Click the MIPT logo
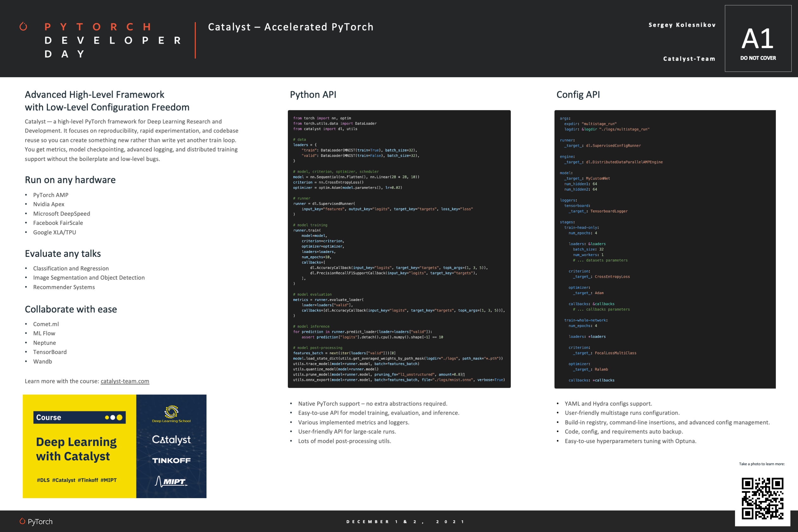The width and height of the screenshot is (798, 532). coord(171,481)
